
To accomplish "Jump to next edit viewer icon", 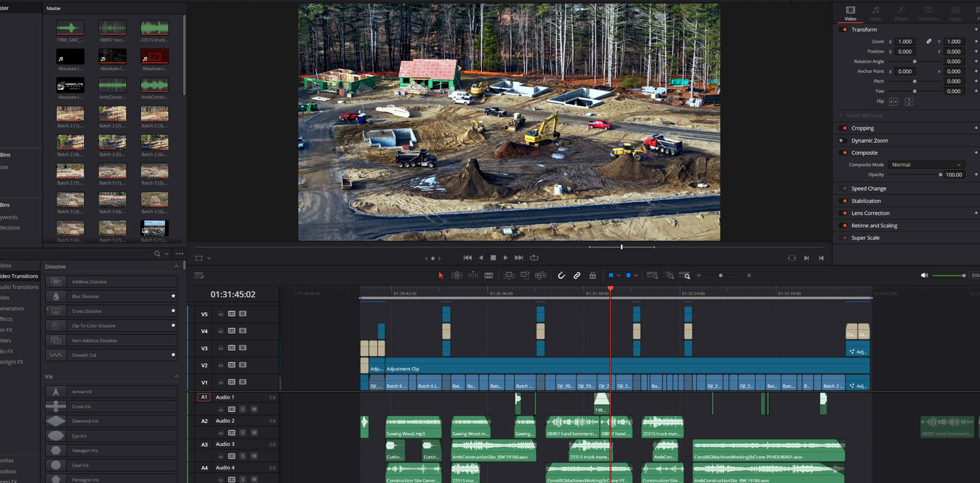I will [807, 258].
